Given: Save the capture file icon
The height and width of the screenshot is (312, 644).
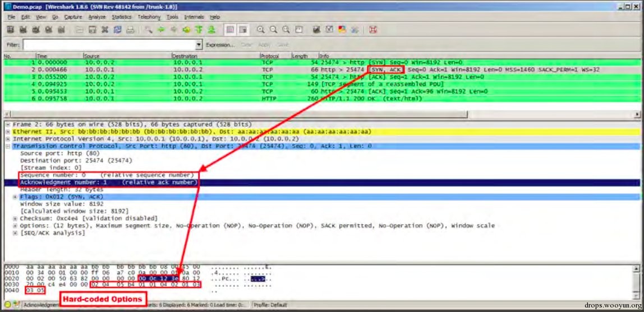Looking at the screenshot, I should (x=93, y=30).
